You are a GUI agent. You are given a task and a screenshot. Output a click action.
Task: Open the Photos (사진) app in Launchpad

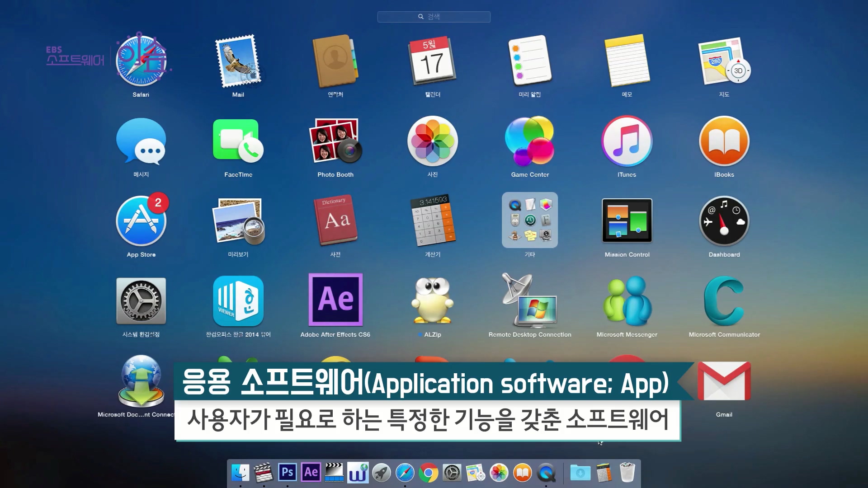[x=433, y=141]
